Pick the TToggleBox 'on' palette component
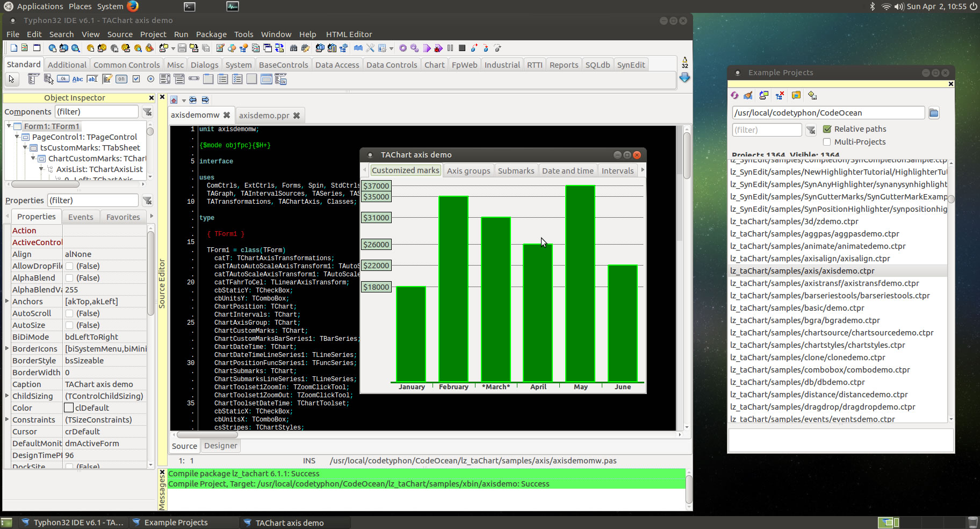 [121, 79]
